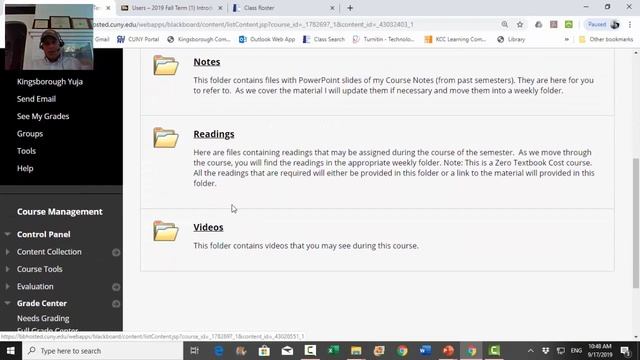Click the ENG language indicator
The width and height of the screenshot is (640, 360).
point(576,351)
